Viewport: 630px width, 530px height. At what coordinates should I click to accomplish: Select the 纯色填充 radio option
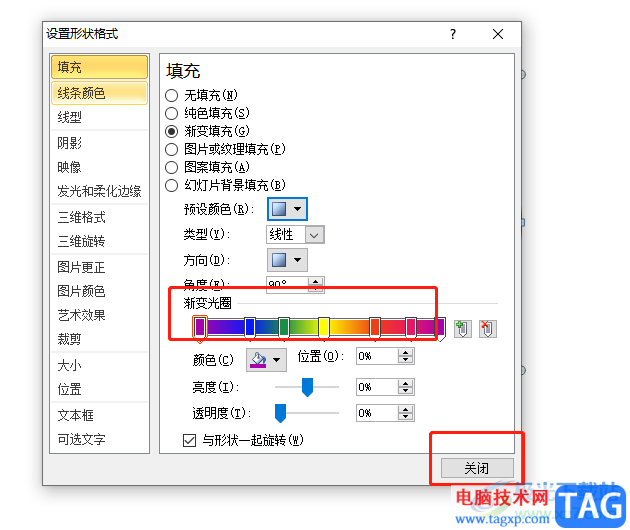click(172, 113)
